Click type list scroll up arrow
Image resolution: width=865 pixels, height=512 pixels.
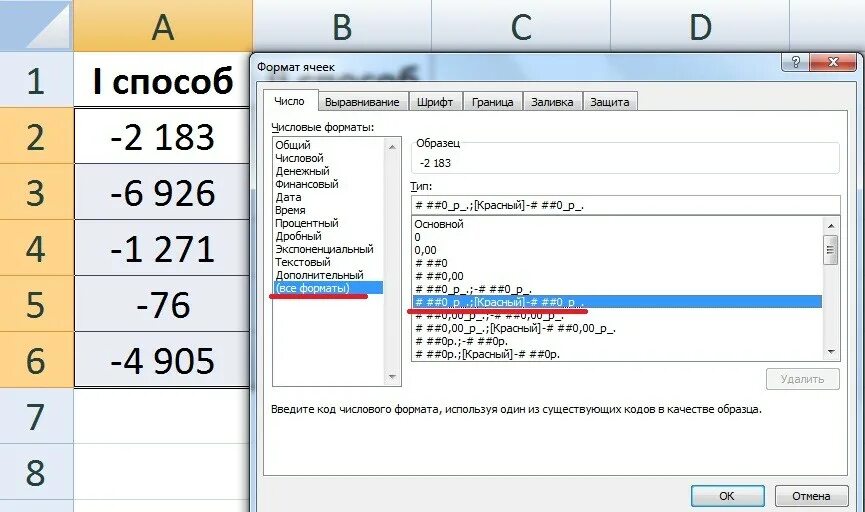click(831, 226)
